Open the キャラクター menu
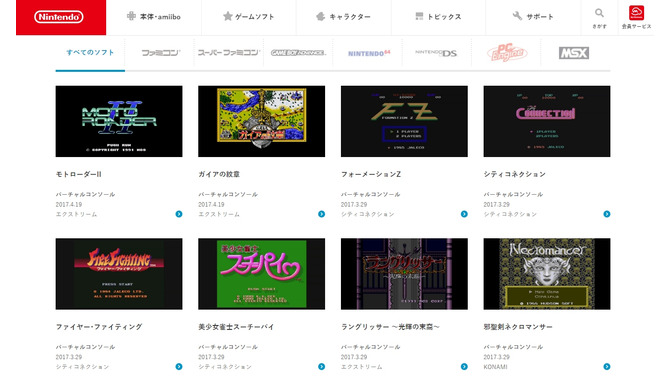The height and width of the screenshot is (377, 670). [344, 17]
